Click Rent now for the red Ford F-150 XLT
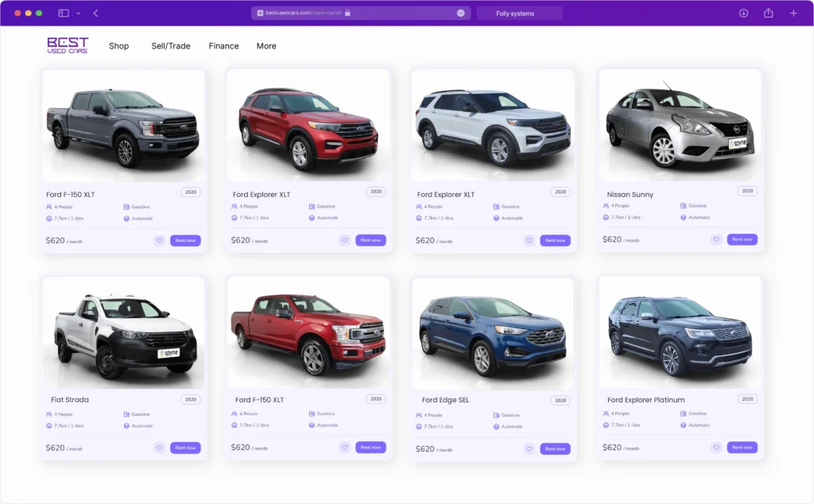The width and height of the screenshot is (814, 504). [x=370, y=447]
